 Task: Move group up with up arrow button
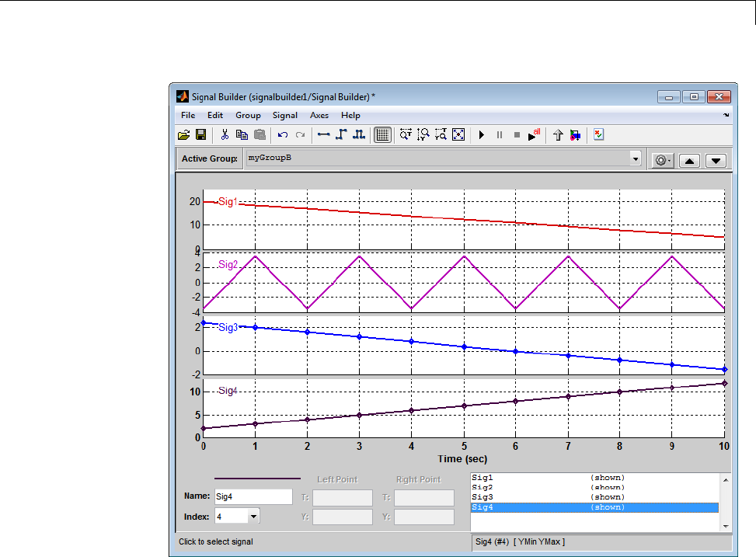point(690,160)
